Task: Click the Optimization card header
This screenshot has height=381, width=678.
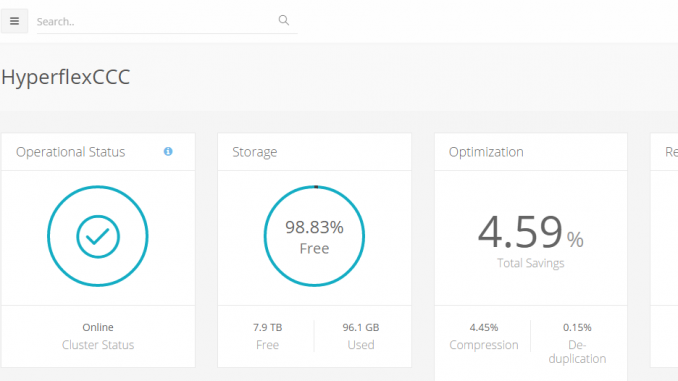Action: 531,152
